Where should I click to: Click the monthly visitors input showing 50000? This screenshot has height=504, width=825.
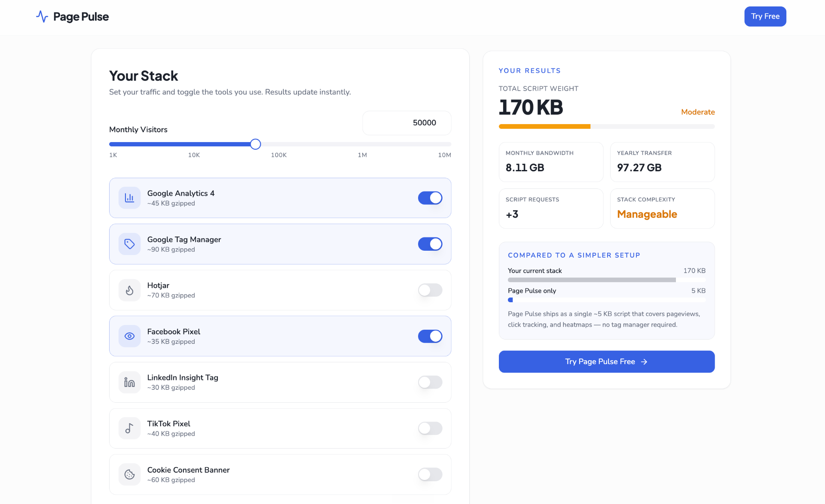(407, 123)
